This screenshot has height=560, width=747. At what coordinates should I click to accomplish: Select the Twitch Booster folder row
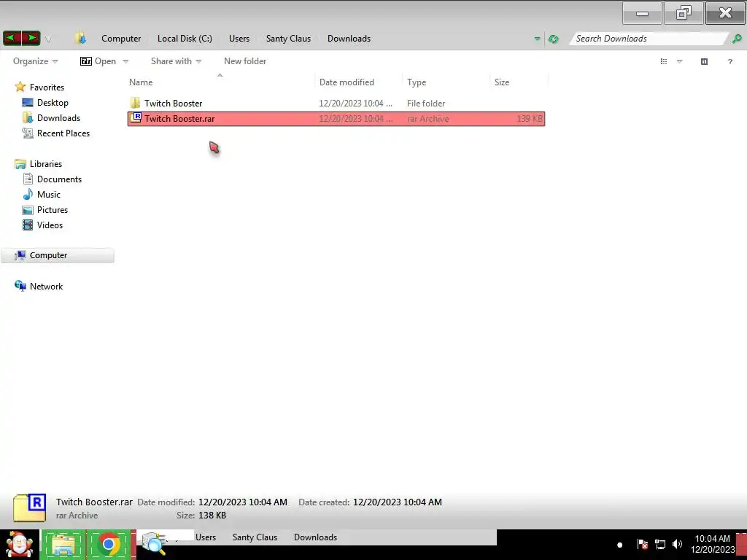[336, 104]
